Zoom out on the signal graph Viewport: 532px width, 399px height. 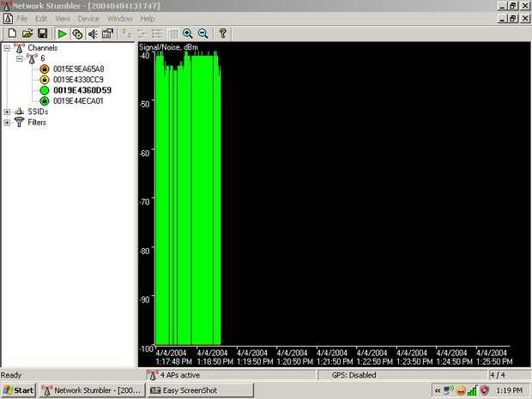tap(203, 33)
